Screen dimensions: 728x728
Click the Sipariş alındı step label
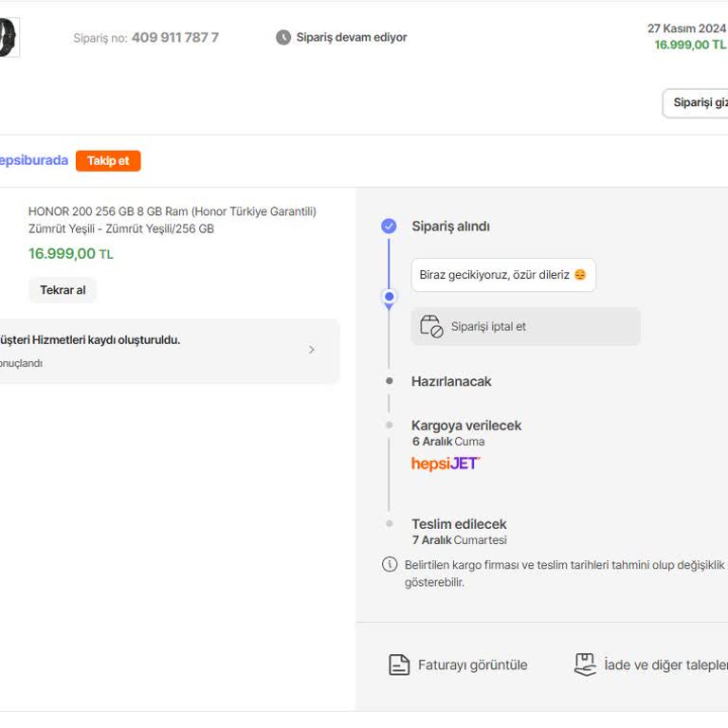click(450, 227)
